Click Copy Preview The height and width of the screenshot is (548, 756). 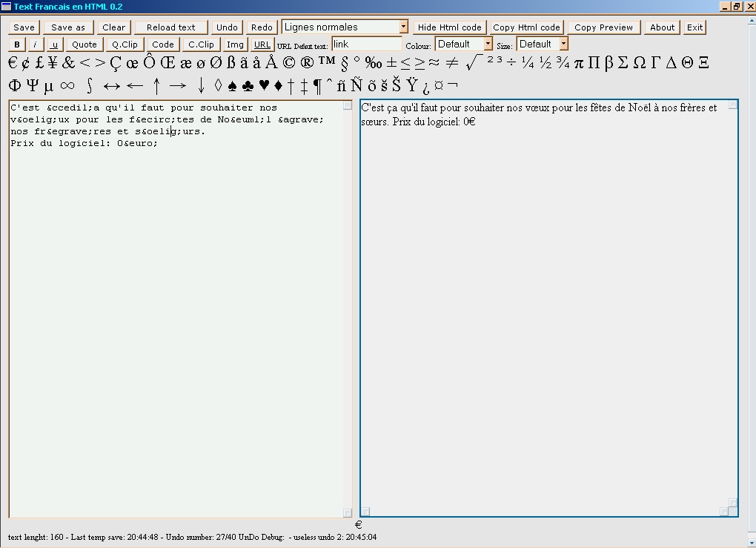point(603,27)
